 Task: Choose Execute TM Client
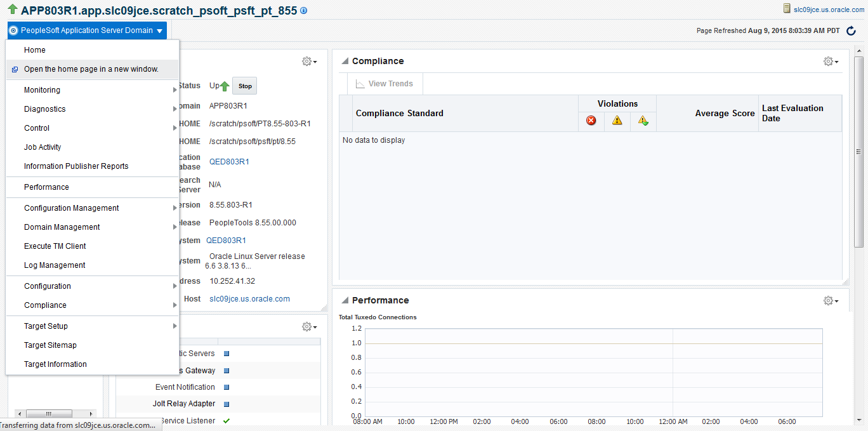[93, 246]
